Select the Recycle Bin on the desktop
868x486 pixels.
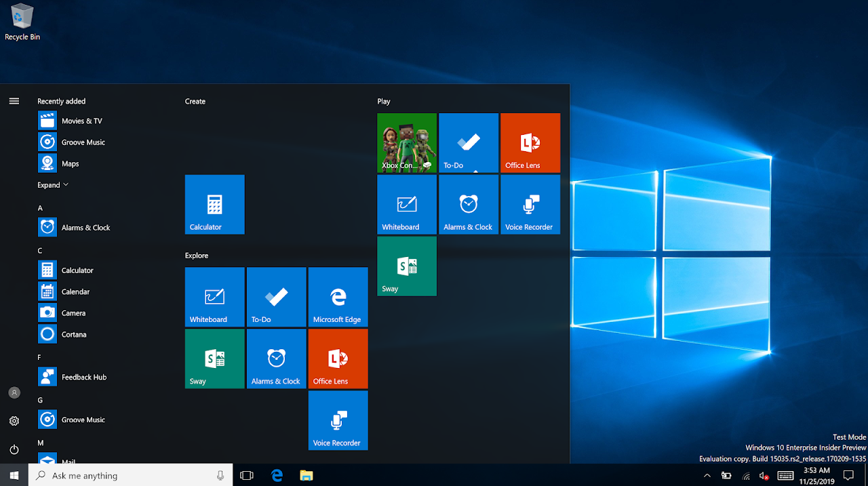coord(22,22)
